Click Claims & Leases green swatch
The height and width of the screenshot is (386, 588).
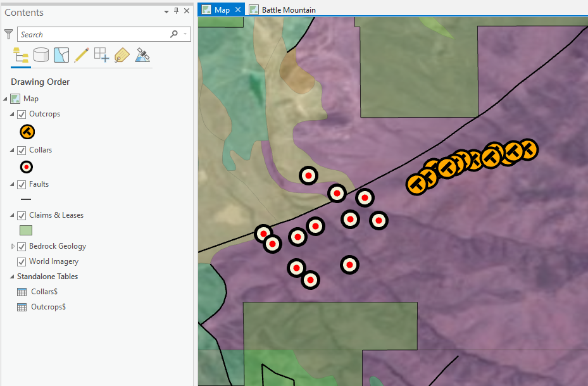click(26, 230)
